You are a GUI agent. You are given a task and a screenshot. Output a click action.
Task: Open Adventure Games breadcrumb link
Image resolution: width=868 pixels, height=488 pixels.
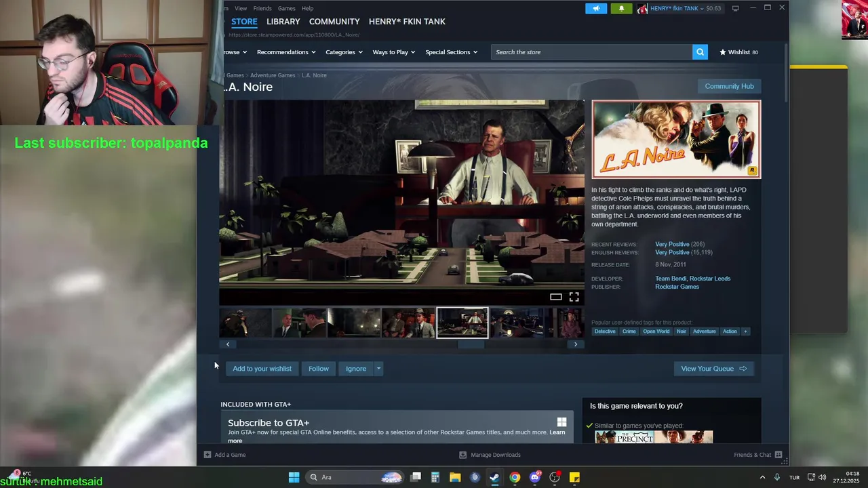pos(273,75)
